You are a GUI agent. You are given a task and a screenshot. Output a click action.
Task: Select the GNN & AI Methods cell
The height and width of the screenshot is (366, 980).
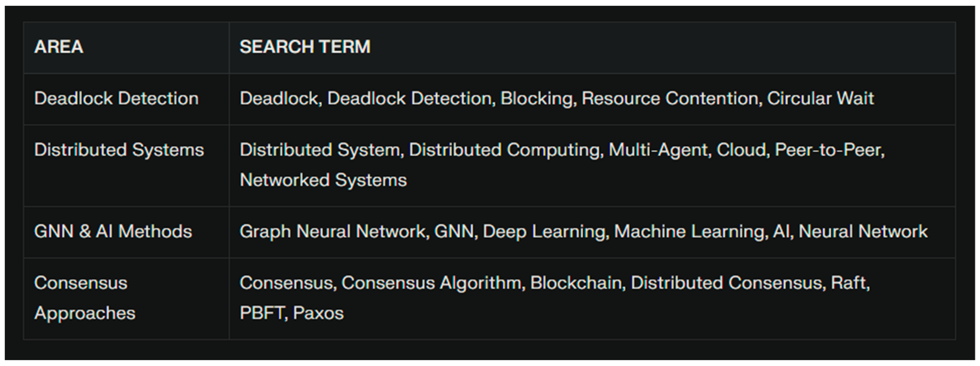coord(113,231)
